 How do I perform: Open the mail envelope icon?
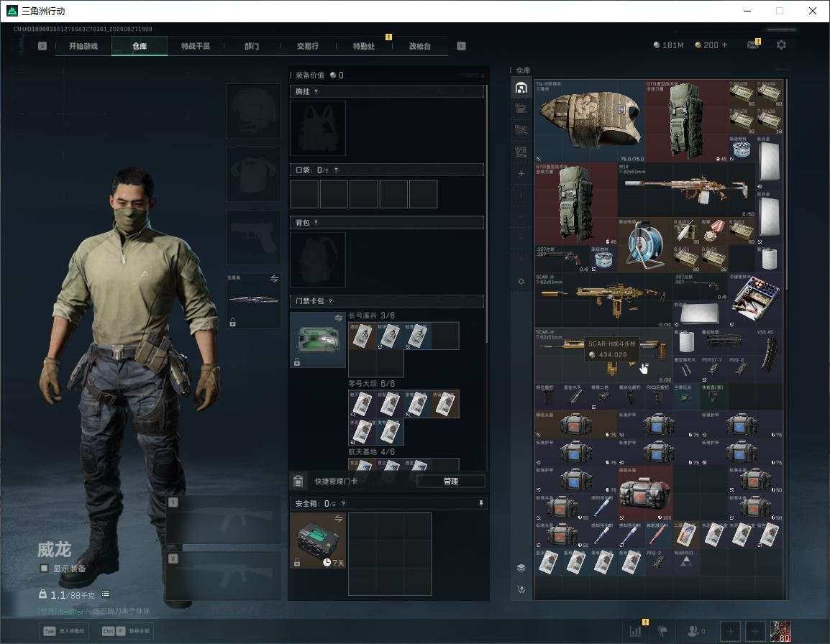tap(753, 45)
